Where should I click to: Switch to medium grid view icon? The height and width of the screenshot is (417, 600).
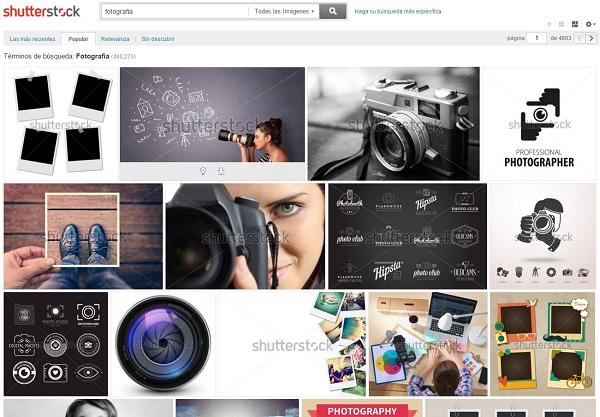pyautogui.click(x=561, y=24)
